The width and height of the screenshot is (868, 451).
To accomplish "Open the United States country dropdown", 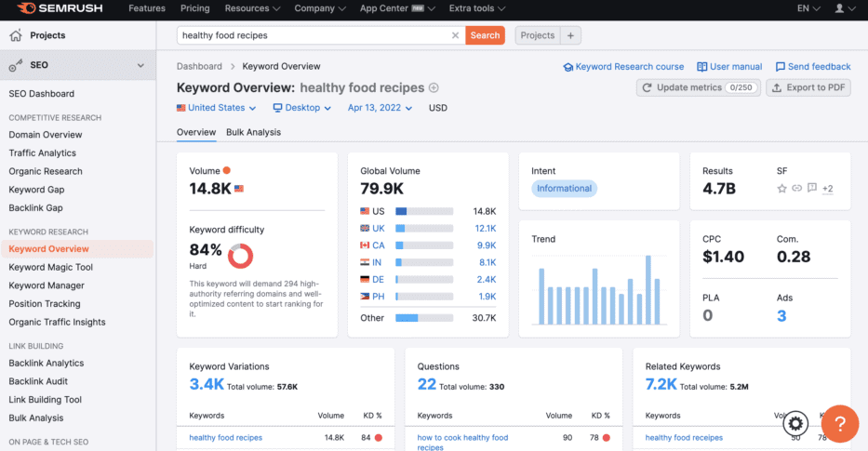I will point(217,108).
